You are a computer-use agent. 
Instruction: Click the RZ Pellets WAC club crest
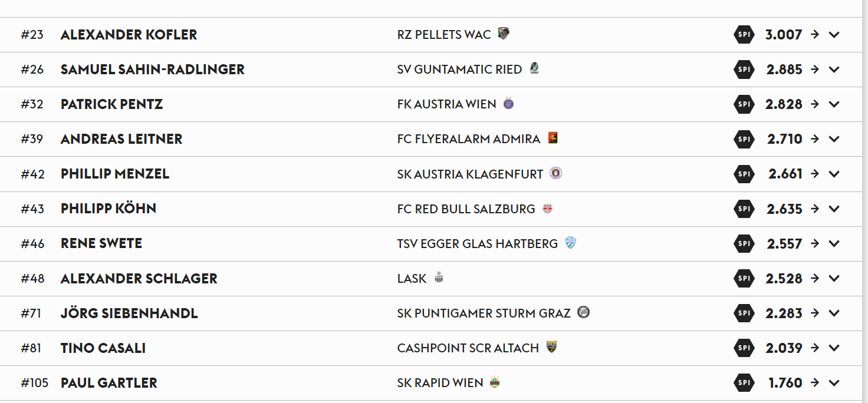pyautogui.click(x=504, y=34)
